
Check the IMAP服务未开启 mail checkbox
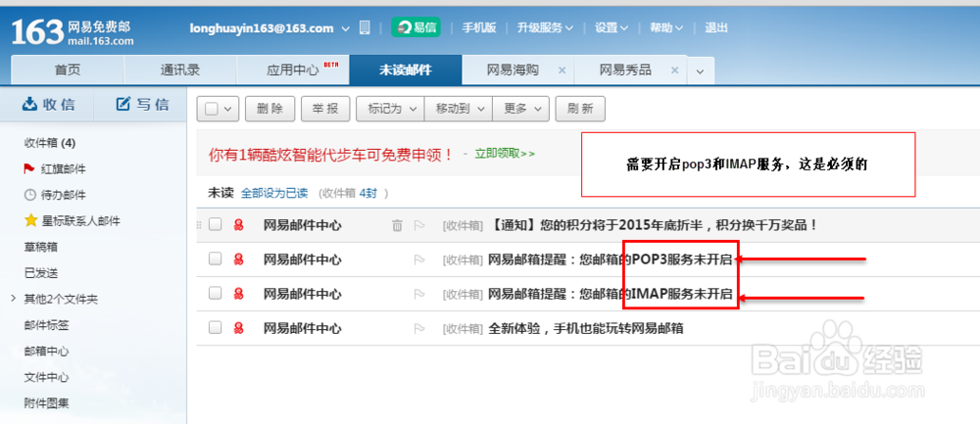pos(215,293)
